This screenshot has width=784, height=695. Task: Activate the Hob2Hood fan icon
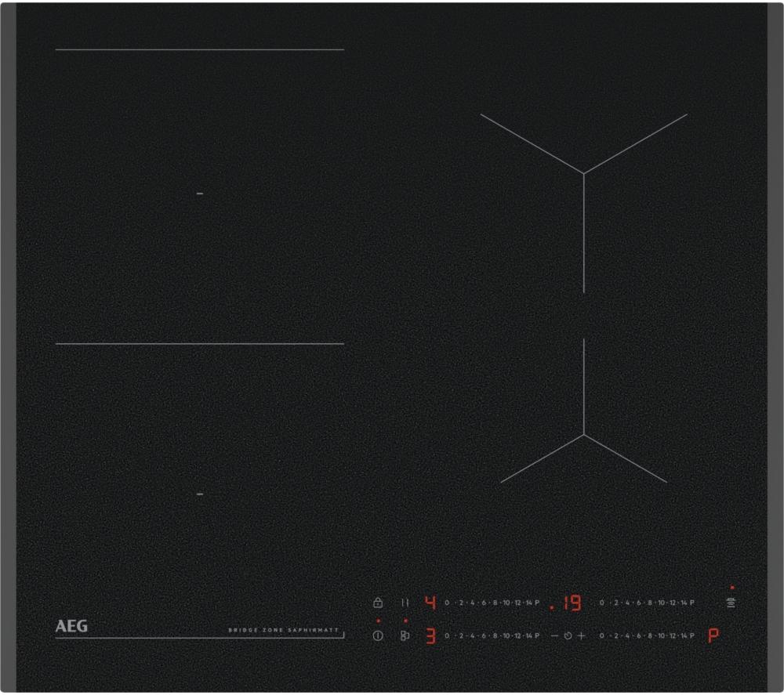tap(731, 603)
